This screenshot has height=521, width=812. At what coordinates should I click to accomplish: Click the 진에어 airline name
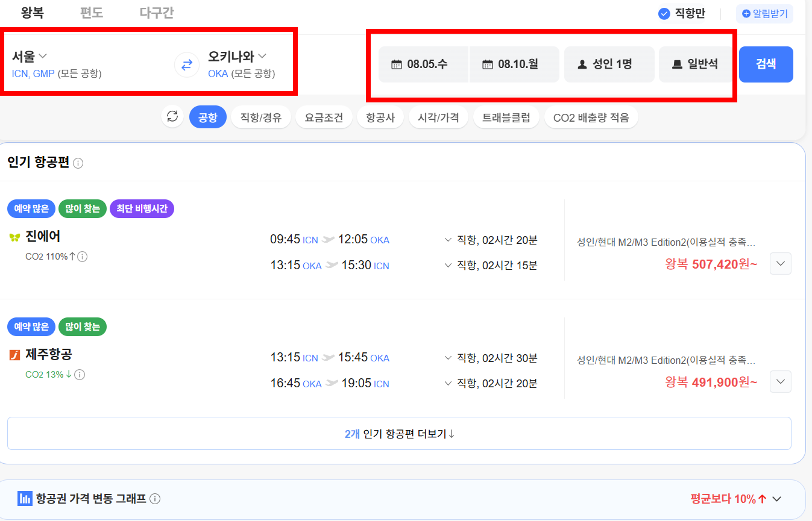(x=43, y=237)
